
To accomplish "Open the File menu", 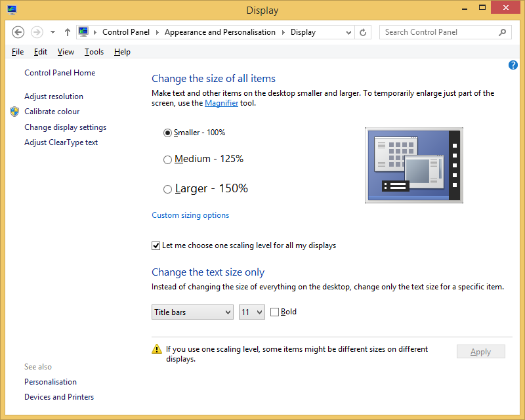I will 18,52.
